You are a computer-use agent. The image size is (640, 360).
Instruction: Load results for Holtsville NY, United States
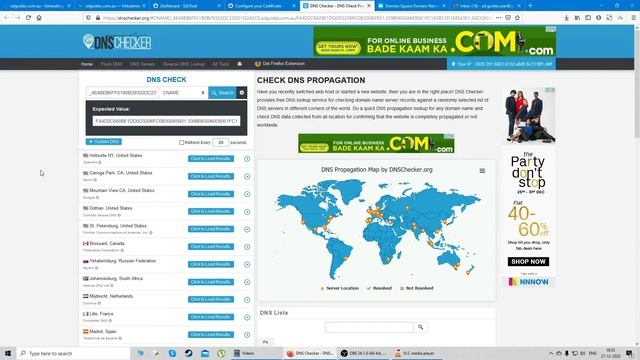tap(211, 158)
